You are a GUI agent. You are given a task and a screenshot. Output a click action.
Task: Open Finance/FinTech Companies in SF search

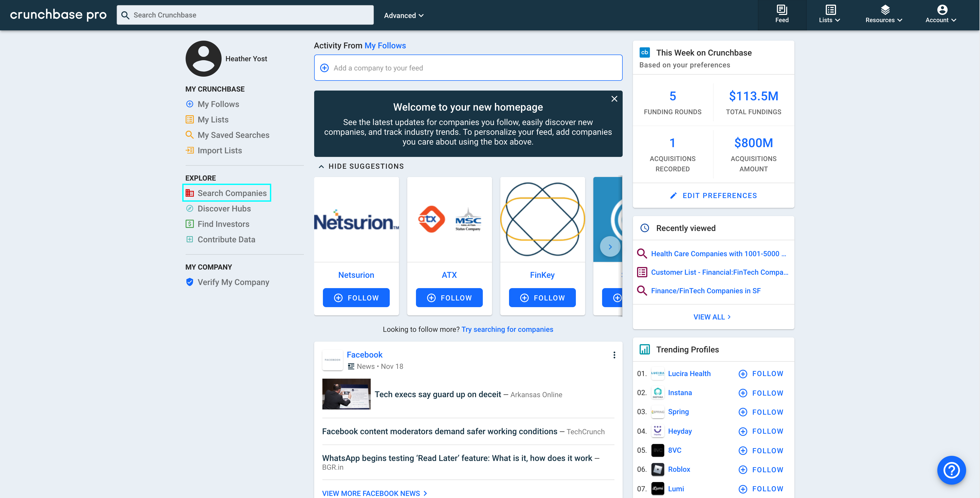pyautogui.click(x=706, y=291)
